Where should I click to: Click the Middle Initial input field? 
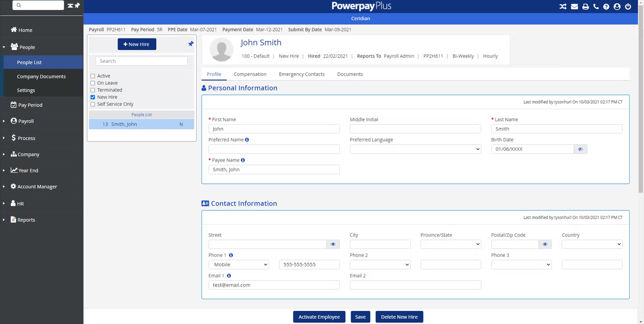(415, 129)
